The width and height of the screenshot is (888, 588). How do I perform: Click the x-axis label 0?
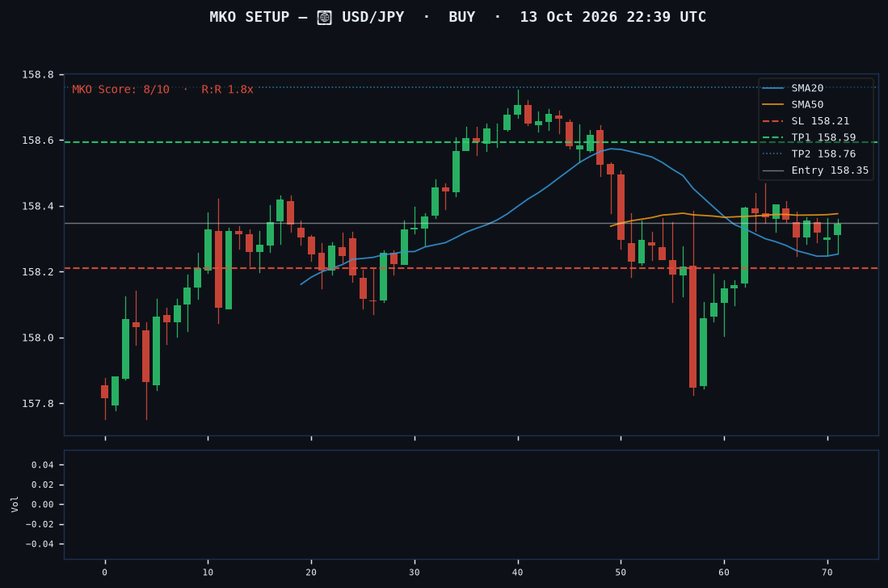coord(105,573)
